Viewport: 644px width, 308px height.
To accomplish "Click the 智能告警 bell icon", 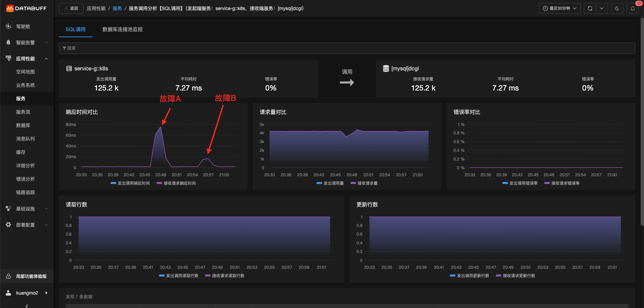I will [8, 42].
